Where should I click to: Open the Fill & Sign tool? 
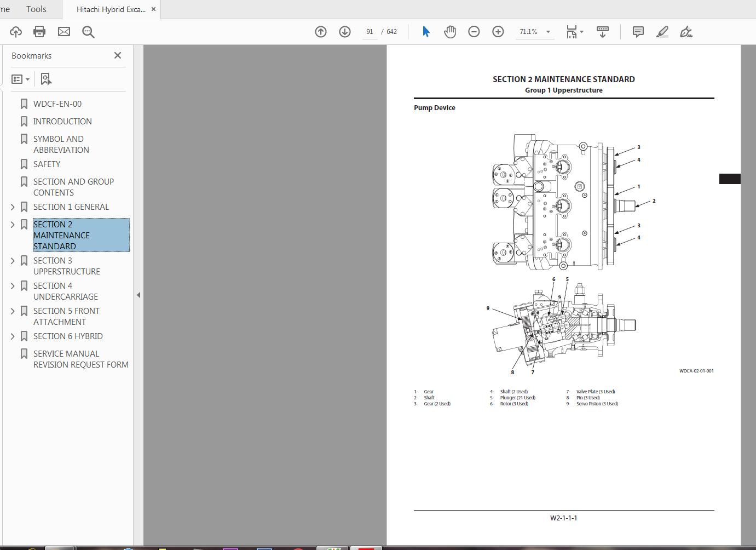pos(686,31)
